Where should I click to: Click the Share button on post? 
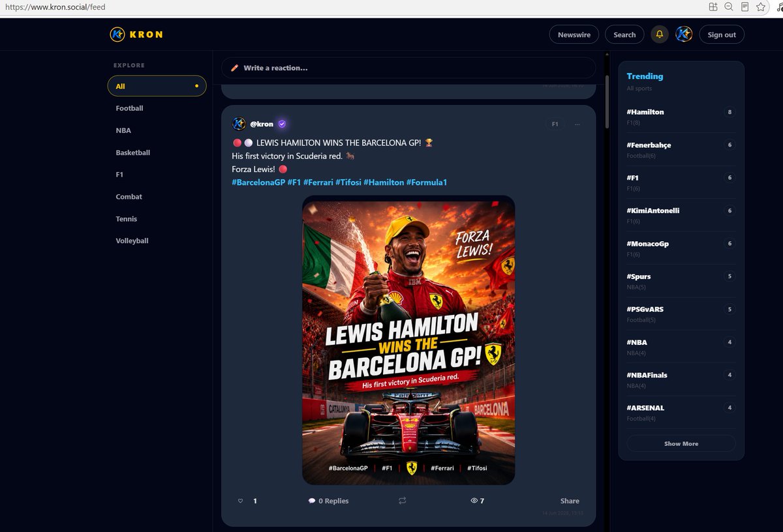570,501
